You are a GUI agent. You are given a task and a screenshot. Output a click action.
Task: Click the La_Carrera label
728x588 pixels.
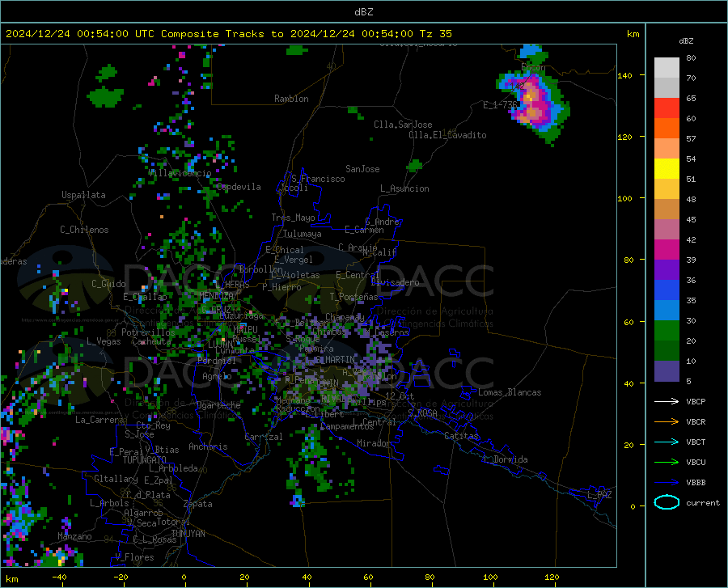click(x=99, y=420)
